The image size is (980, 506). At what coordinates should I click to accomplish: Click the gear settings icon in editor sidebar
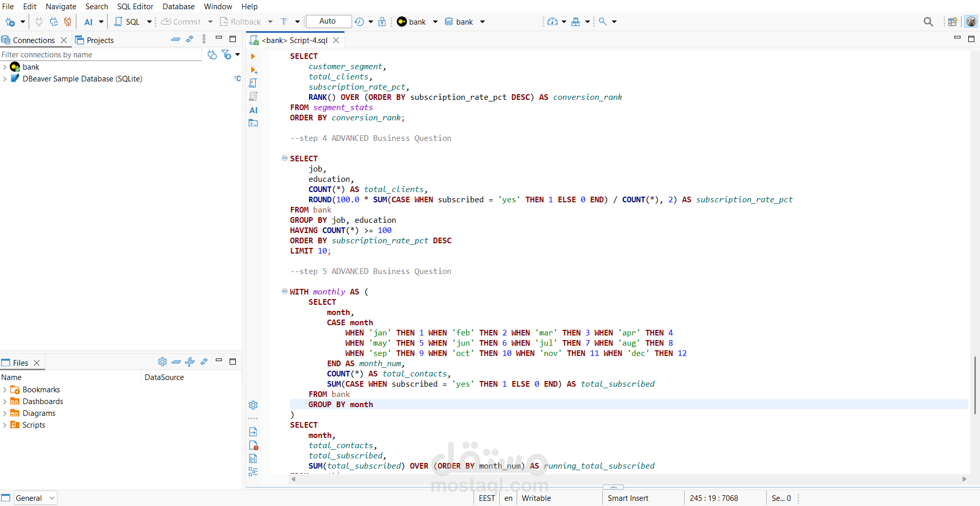pos(253,405)
